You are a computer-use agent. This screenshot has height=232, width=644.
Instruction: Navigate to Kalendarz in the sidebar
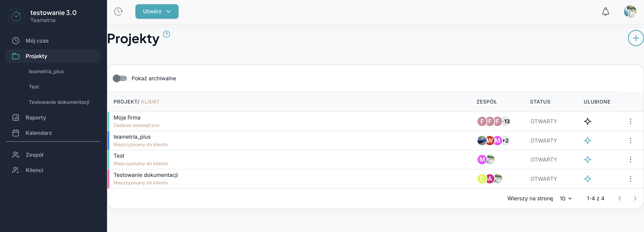click(x=39, y=133)
